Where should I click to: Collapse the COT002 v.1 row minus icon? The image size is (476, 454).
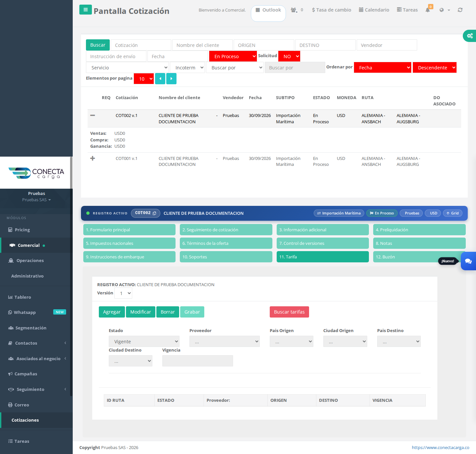point(93,115)
